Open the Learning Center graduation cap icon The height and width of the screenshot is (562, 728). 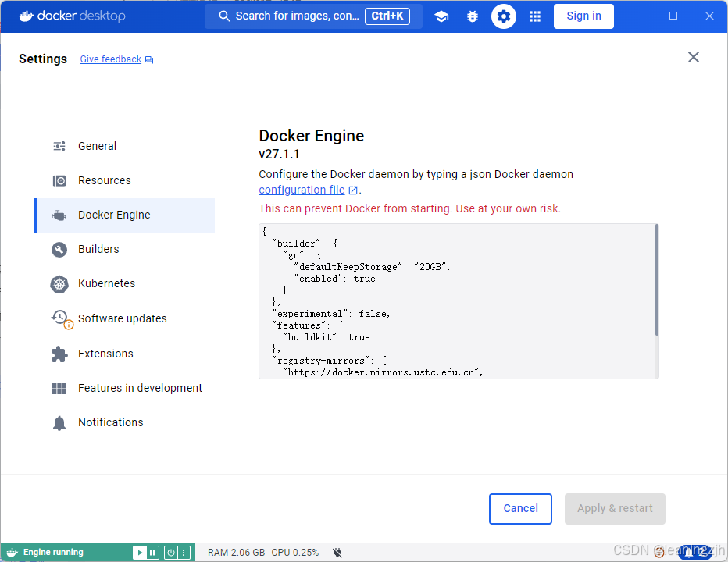tap(441, 16)
